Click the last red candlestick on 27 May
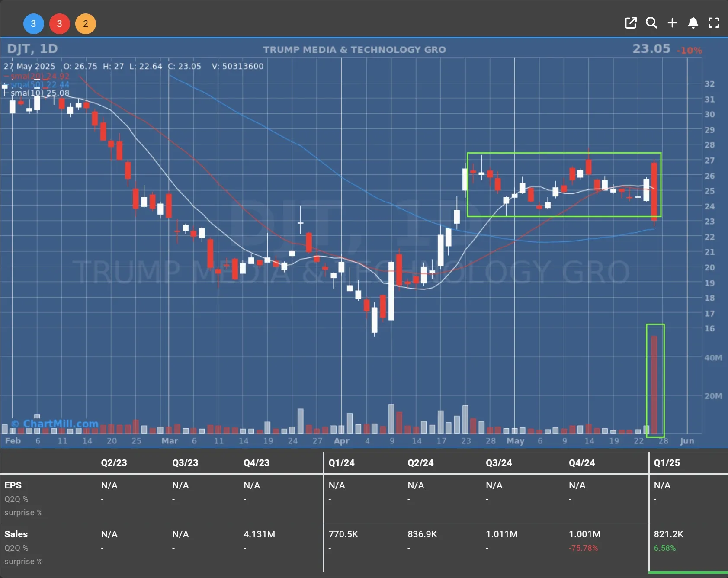This screenshot has height=578, width=728. click(x=654, y=191)
